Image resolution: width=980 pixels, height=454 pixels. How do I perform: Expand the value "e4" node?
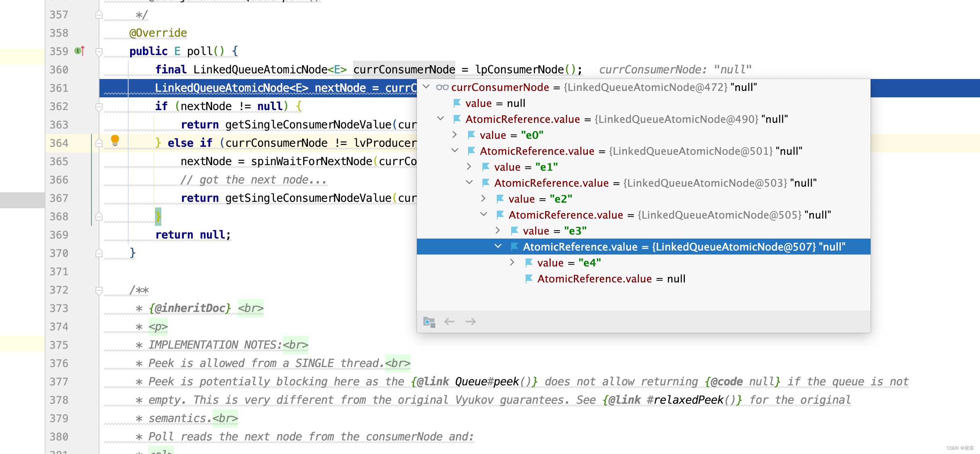(512, 263)
